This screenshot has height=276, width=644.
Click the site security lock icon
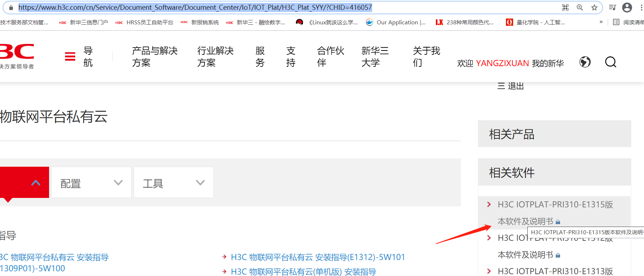(x=11, y=8)
